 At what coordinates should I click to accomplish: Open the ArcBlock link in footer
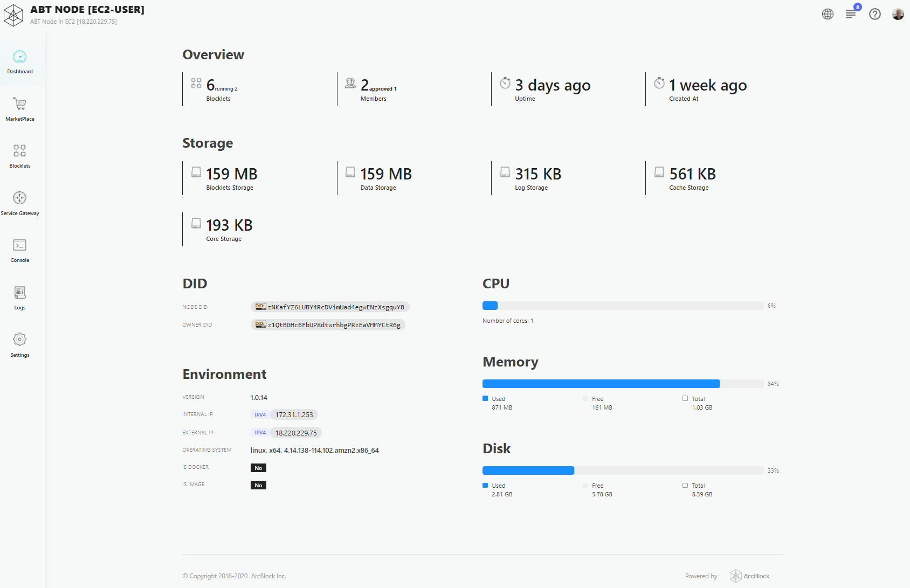tap(750, 576)
